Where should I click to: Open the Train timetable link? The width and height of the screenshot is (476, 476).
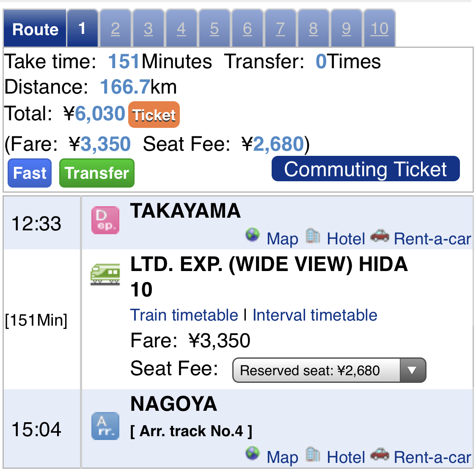coord(184,315)
